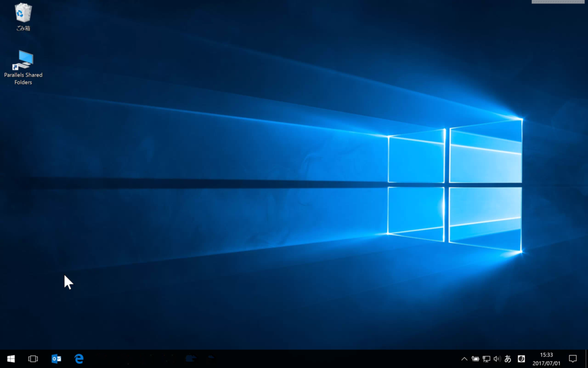Click the Show desktop strip
The width and height of the screenshot is (588, 368).
coord(586,359)
